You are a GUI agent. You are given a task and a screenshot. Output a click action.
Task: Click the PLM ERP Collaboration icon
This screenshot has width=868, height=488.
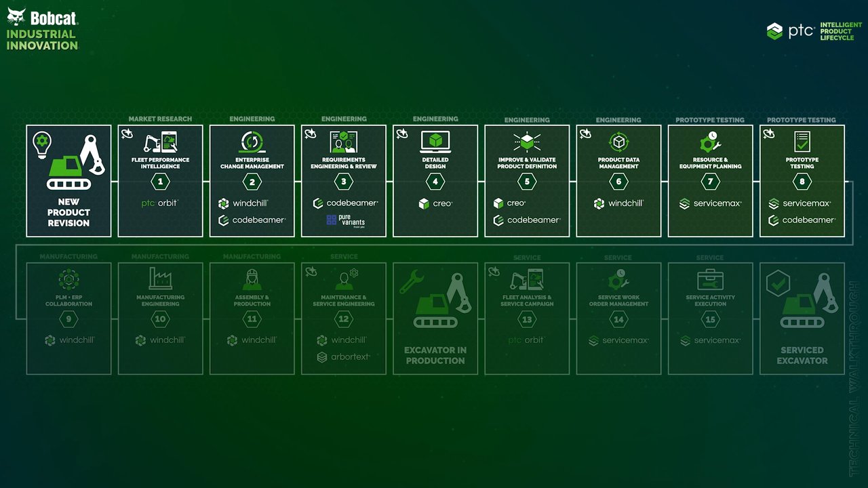pyautogui.click(x=69, y=279)
